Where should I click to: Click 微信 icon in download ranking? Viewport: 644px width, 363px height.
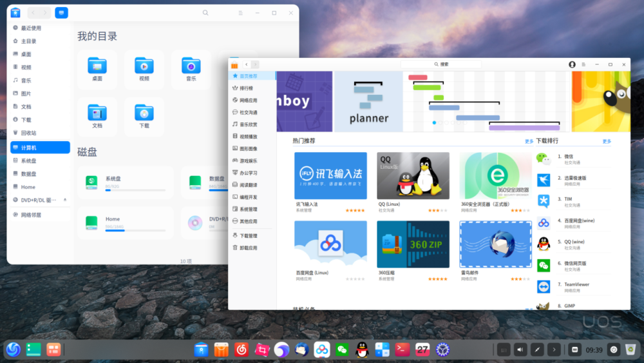point(544,159)
